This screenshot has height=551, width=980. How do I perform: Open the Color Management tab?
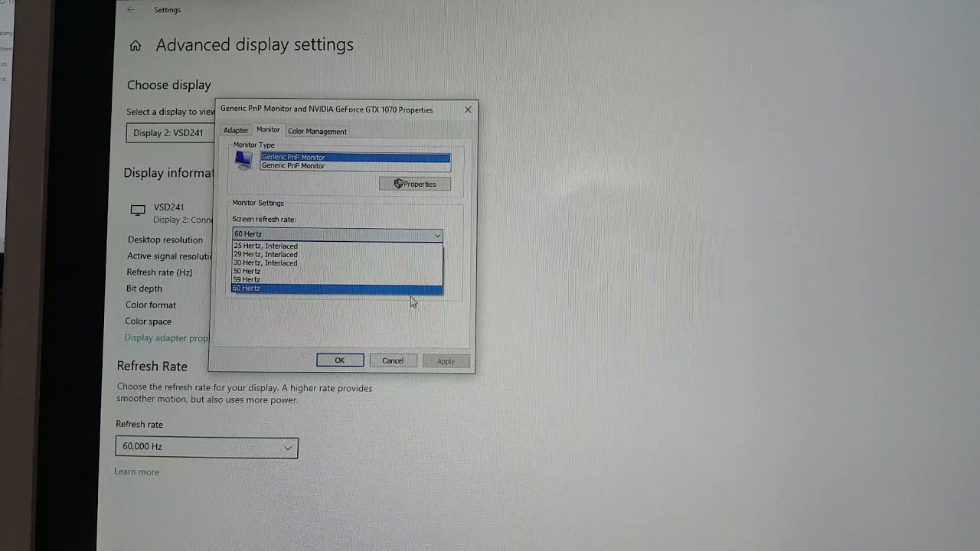coord(317,132)
